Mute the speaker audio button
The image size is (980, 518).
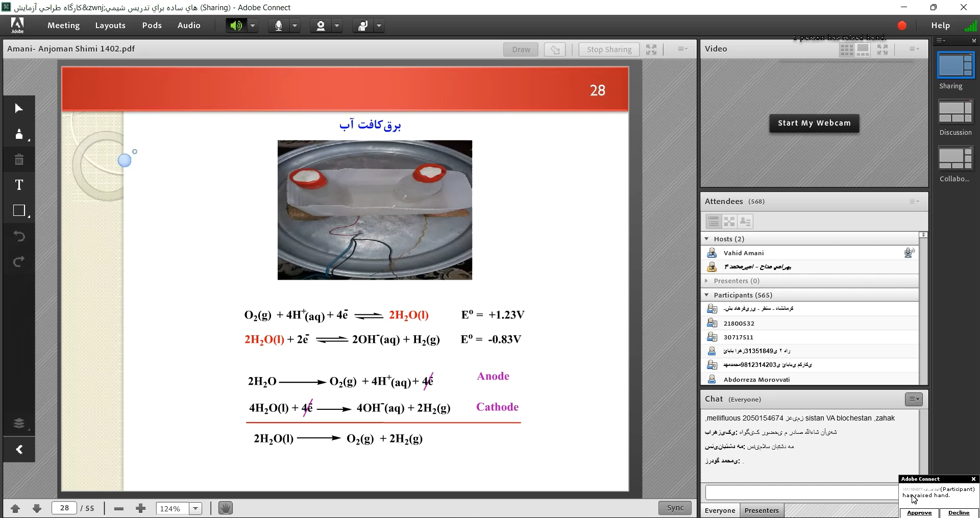(236, 26)
